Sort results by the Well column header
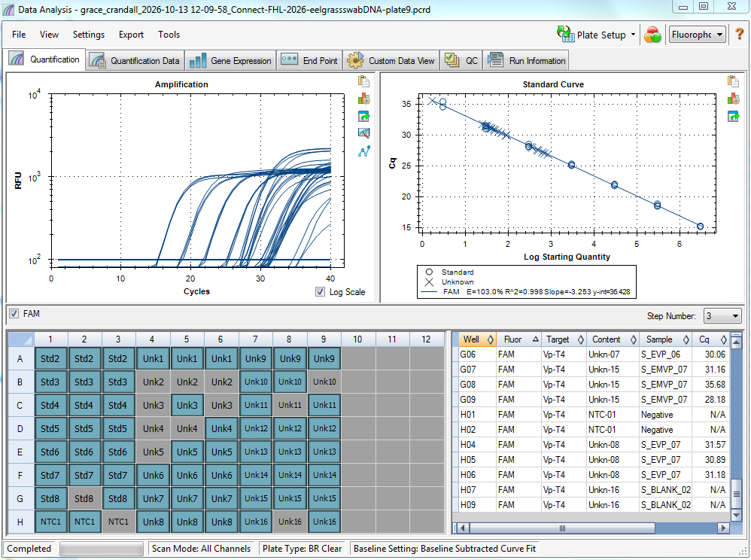 pyautogui.click(x=476, y=339)
